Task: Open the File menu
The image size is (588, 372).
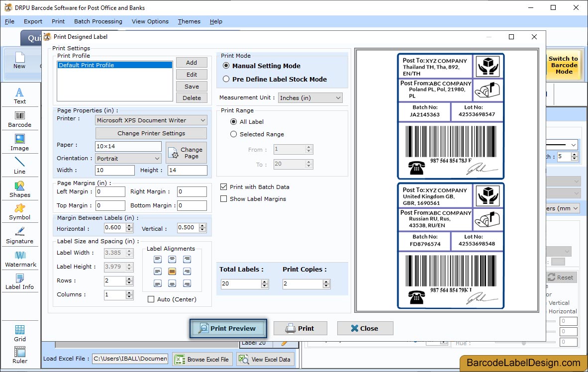Action: tap(10, 21)
